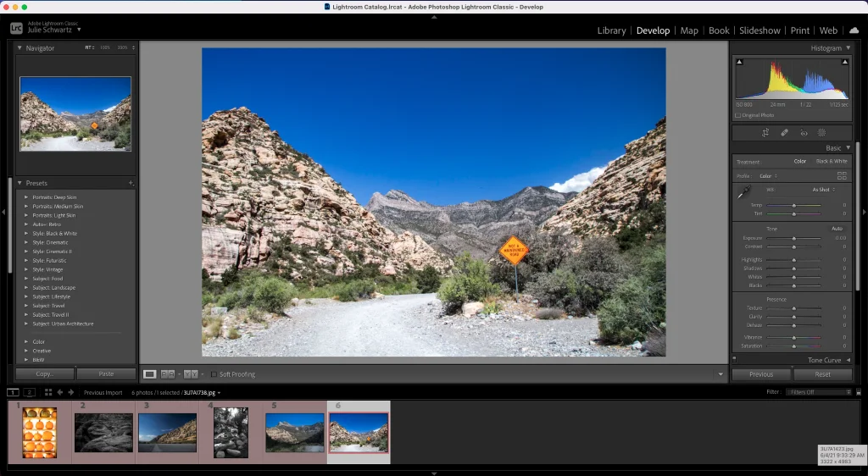
Task: Click the plus icon in Presets panel
Action: tap(131, 183)
